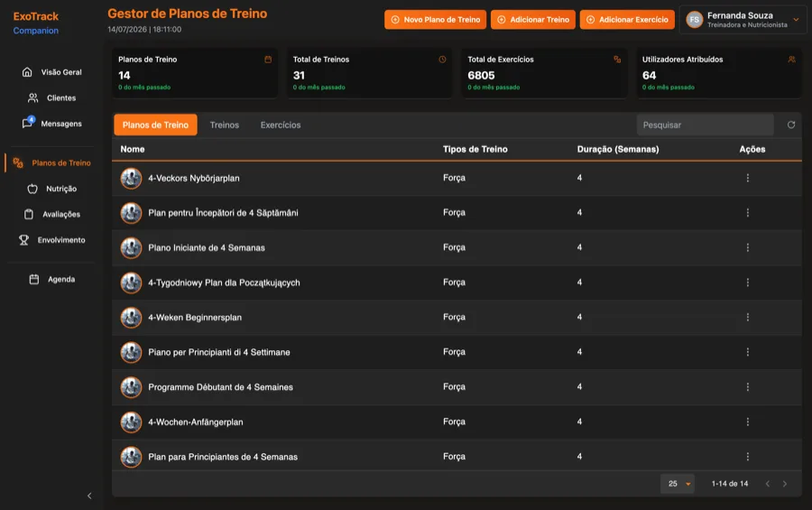
Task: Open Mensagens with notification badge
Action: pos(51,124)
